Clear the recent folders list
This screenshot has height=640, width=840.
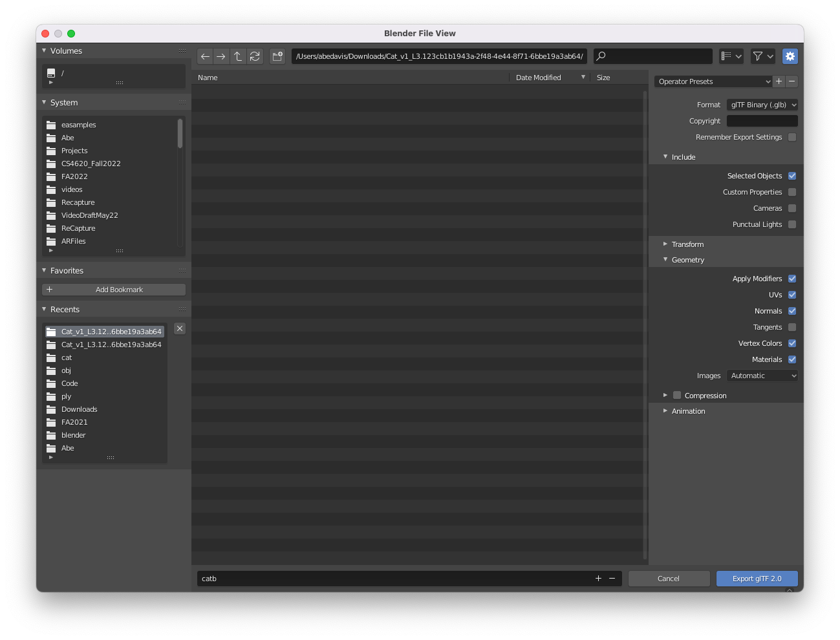pos(180,328)
